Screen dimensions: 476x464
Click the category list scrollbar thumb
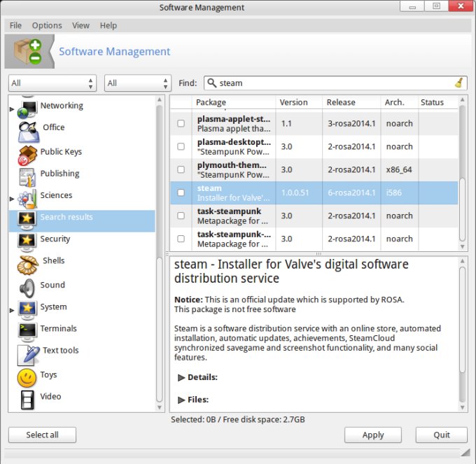(x=160, y=329)
